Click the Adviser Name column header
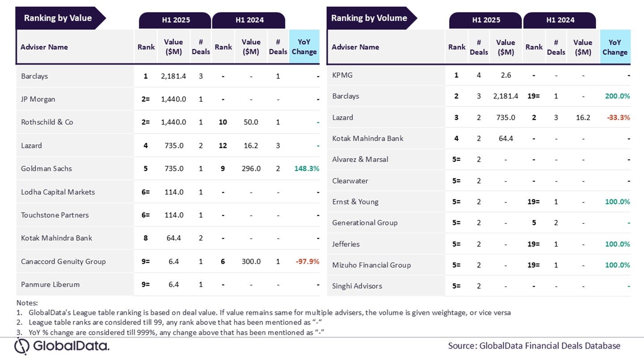 [x=44, y=46]
